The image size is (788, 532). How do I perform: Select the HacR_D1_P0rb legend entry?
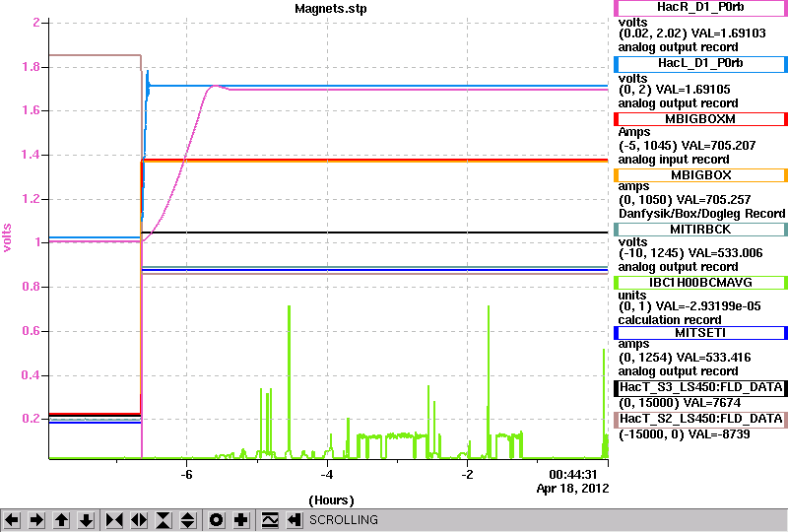click(700, 8)
